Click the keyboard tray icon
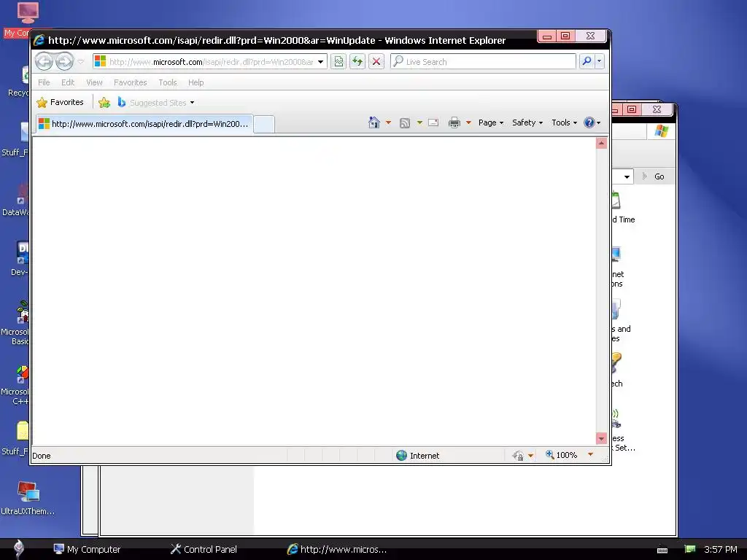The height and width of the screenshot is (560, 747). point(662,550)
